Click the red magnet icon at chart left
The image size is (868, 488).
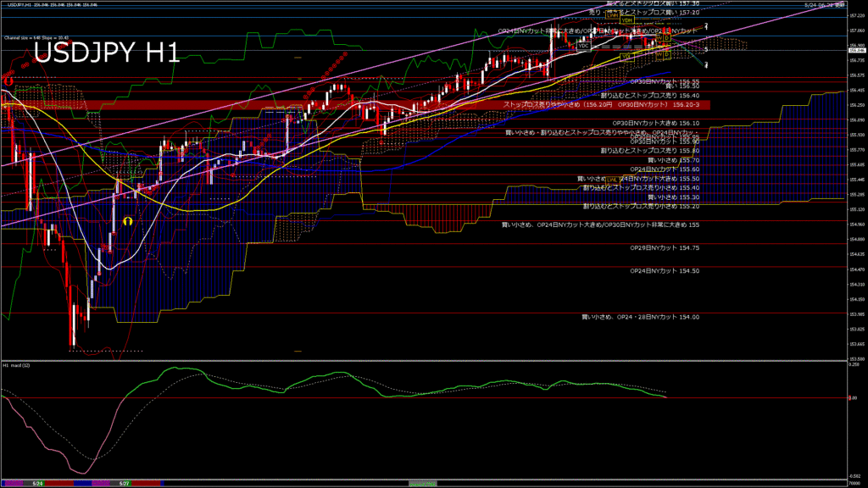(8, 80)
